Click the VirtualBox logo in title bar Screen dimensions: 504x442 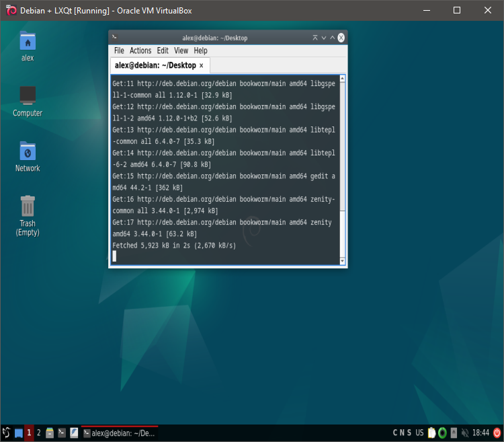coord(11,10)
